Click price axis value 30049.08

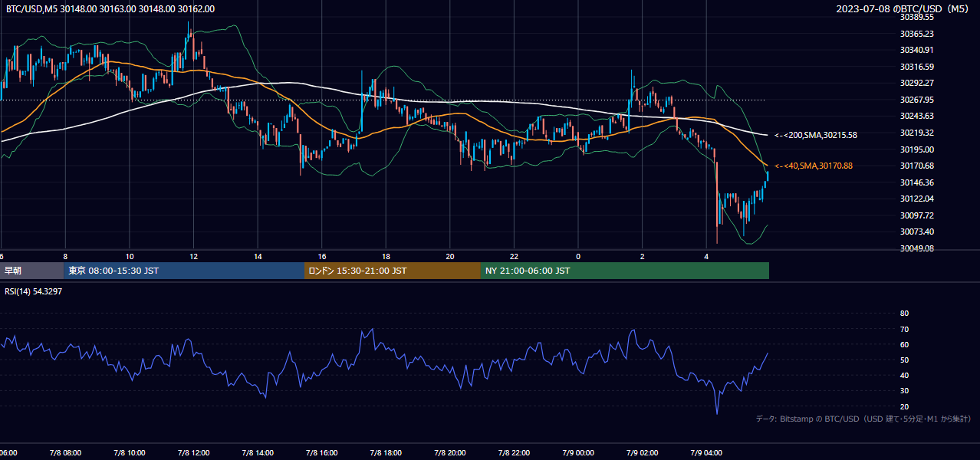click(x=917, y=248)
